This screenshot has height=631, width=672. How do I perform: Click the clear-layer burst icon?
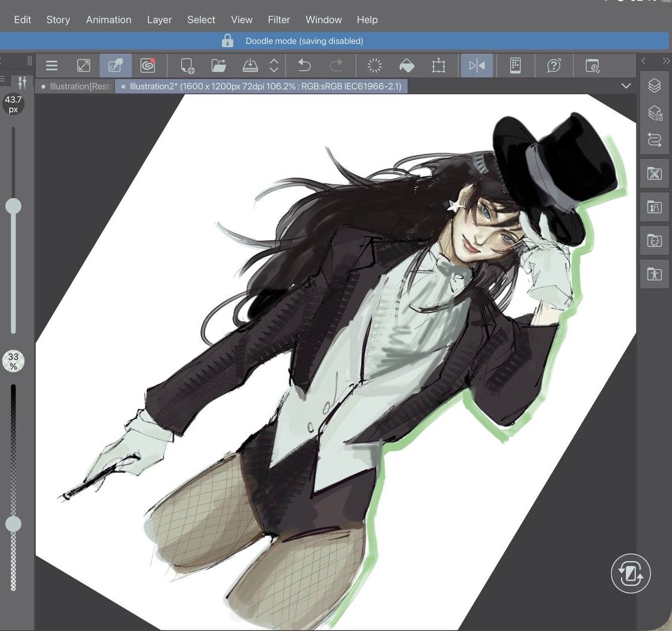(374, 65)
